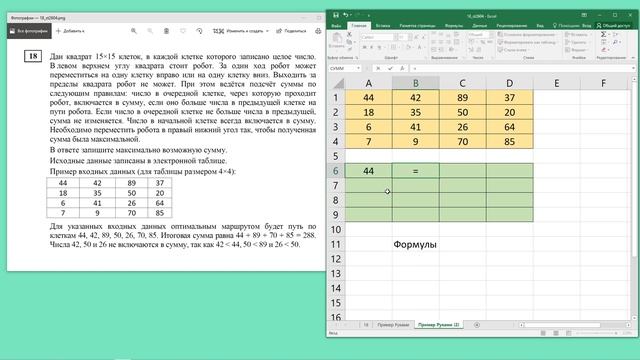Image resolution: width=640 pixels, height=360 pixels.
Task: Switch to the Вставка ribbon tab
Action: (382, 25)
